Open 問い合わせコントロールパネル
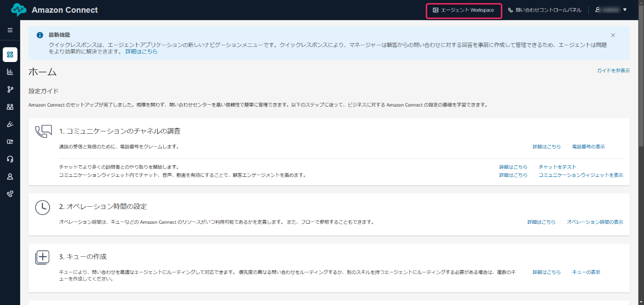This screenshot has height=305, width=644. pyautogui.click(x=545, y=10)
